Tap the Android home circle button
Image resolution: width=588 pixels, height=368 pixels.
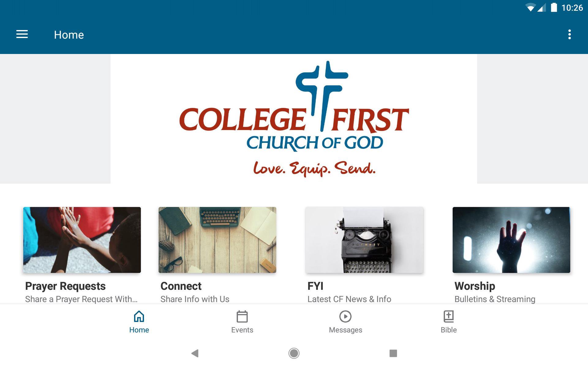(294, 353)
